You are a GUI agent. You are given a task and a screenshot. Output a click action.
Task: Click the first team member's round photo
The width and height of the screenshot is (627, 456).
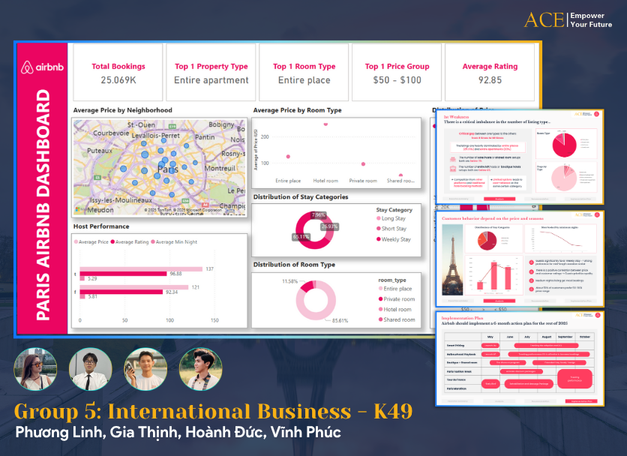(x=36, y=369)
